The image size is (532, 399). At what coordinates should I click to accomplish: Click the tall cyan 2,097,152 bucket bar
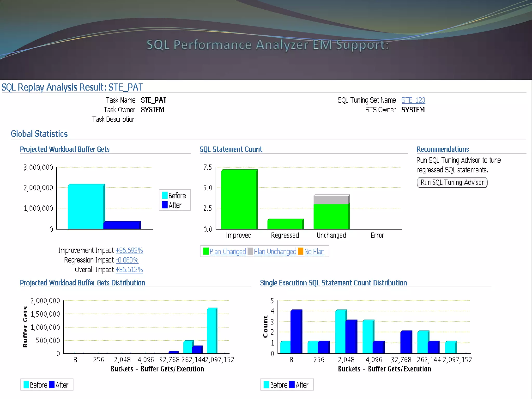(211, 330)
